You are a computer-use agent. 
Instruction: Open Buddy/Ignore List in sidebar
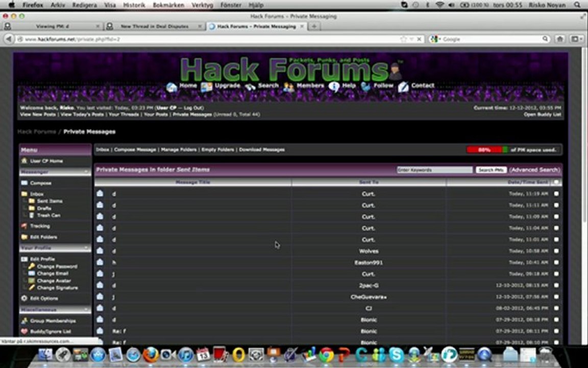click(x=50, y=332)
